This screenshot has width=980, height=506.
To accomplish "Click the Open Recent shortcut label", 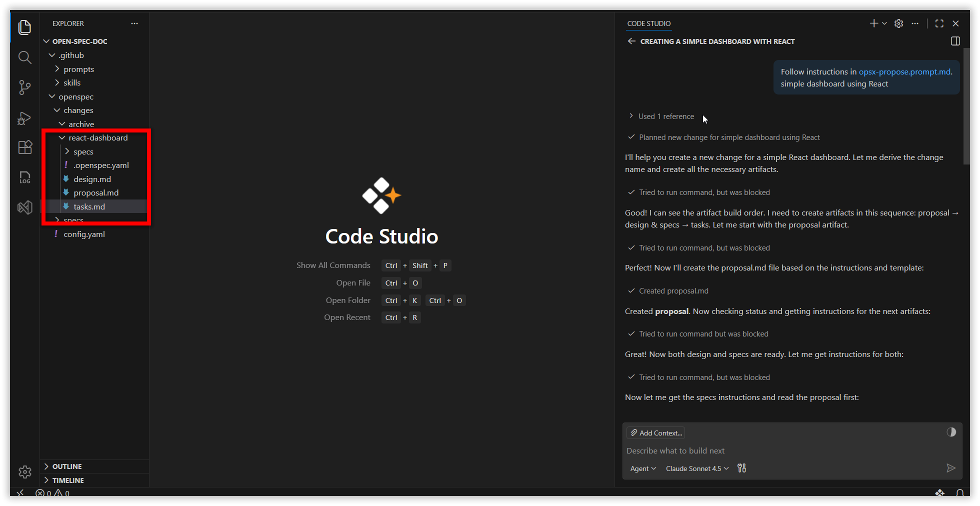I will pyautogui.click(x=347, y=317).
